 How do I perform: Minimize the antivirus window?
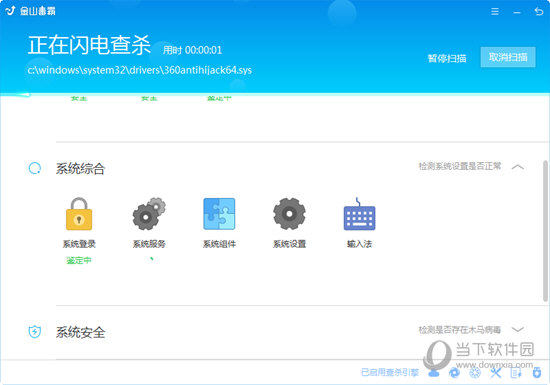[x=517, y=12]
